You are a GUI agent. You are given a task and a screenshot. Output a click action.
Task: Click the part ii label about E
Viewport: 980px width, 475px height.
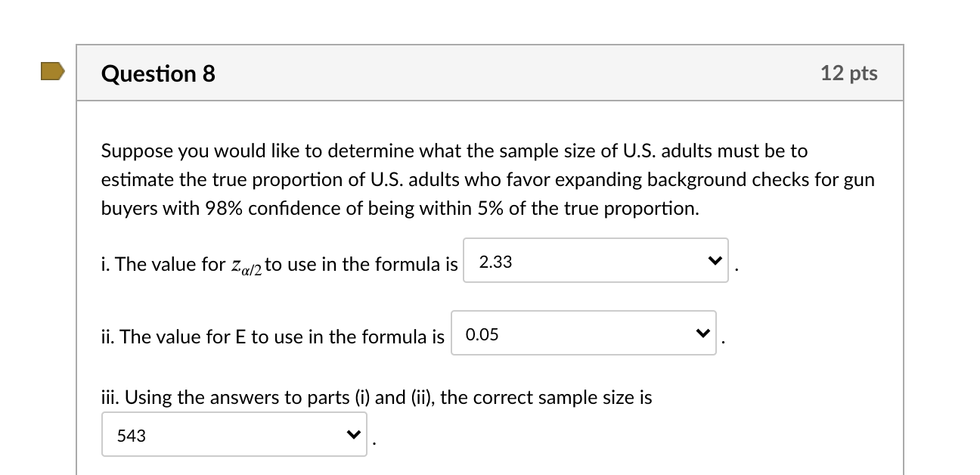pos(273,337)
